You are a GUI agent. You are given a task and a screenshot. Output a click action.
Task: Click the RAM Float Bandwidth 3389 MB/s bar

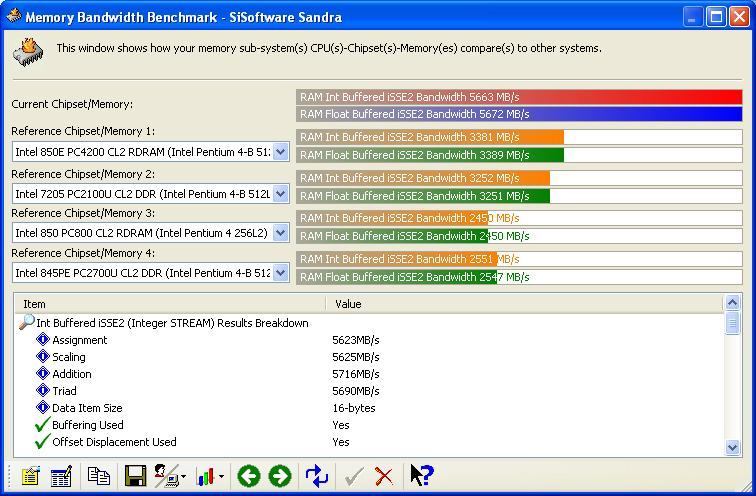point(519,155)
